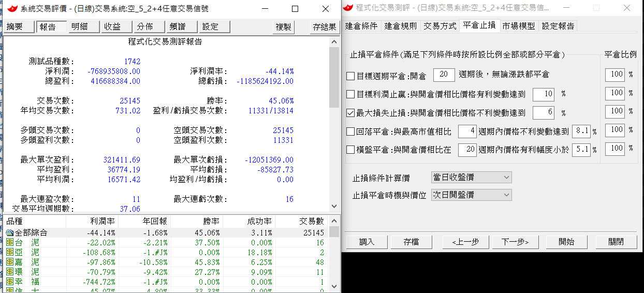
Task: Click the dollar icon beside 環泥
Action: click(x=10, y=272)
